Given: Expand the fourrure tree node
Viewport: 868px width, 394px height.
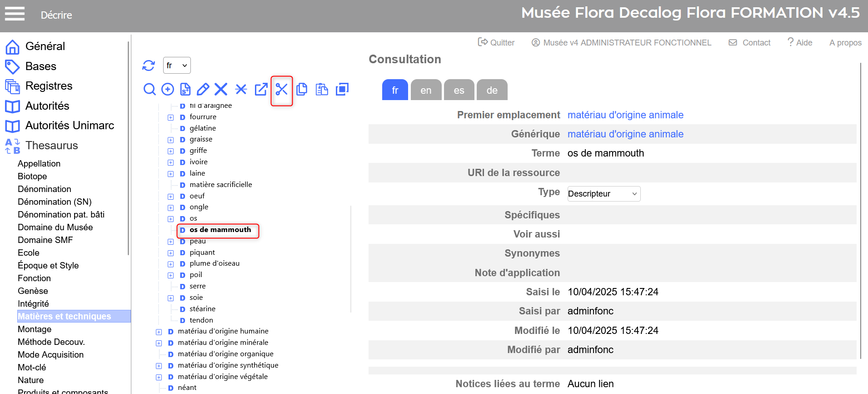Looking at the screenshot, I should click(171, 117).
